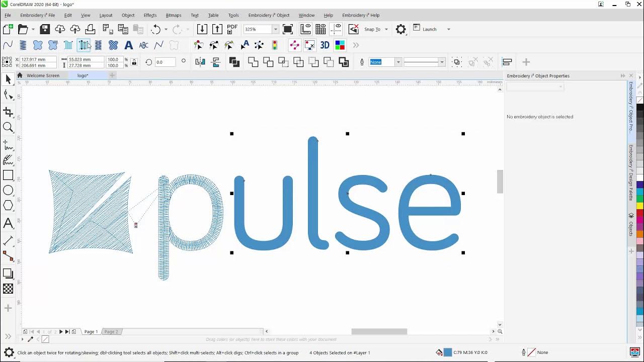Click the X position field
This screenshot has height=362, width=644.
[38, 59]
